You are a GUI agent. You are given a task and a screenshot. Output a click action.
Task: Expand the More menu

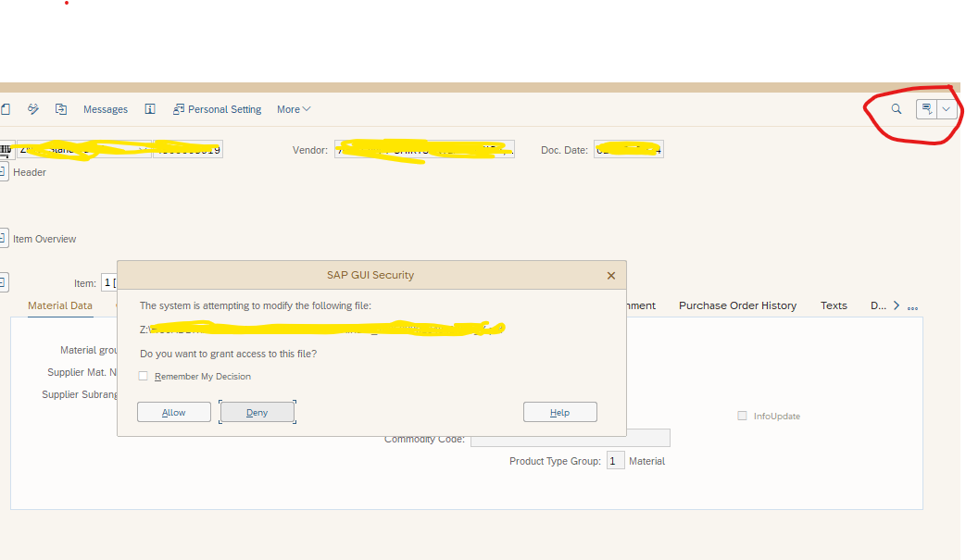pos(294,109)
